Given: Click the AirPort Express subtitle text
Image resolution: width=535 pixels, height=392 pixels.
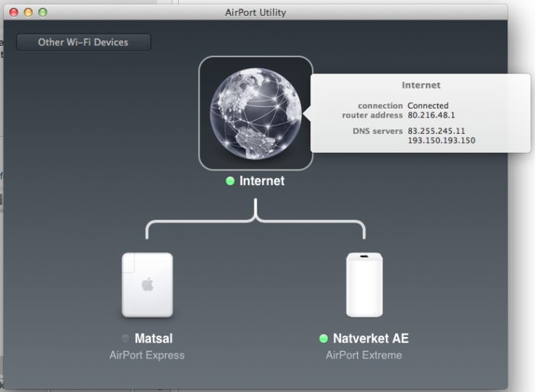Looking at the screenshot, I should click(x=147, y=355).
